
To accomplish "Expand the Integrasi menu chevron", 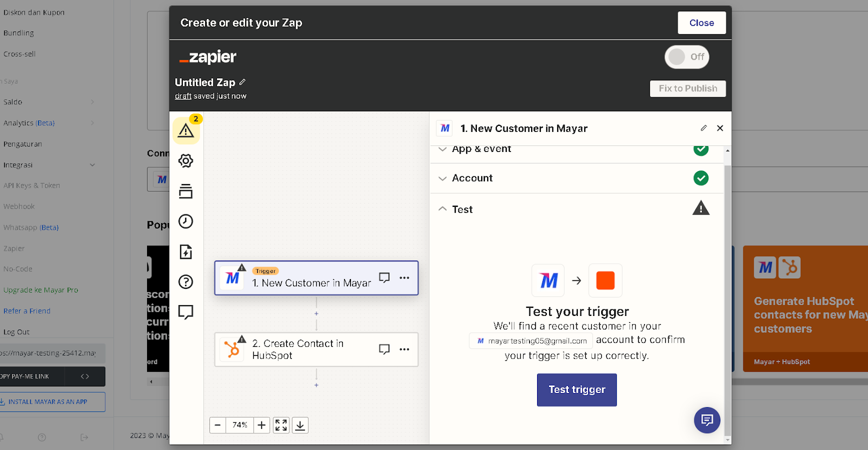I will [x=92, y=165].
